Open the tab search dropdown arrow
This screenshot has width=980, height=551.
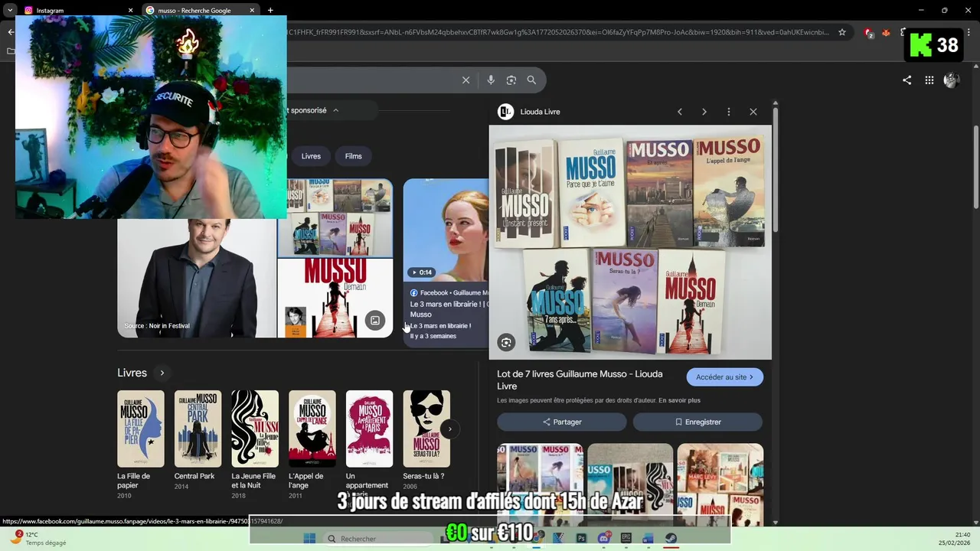pos(10,11)
